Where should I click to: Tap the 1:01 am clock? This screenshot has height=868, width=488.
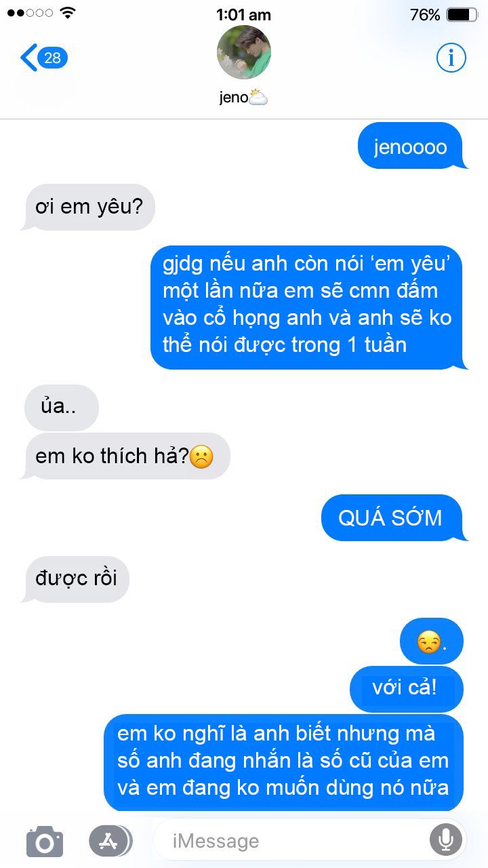point(243,14)
